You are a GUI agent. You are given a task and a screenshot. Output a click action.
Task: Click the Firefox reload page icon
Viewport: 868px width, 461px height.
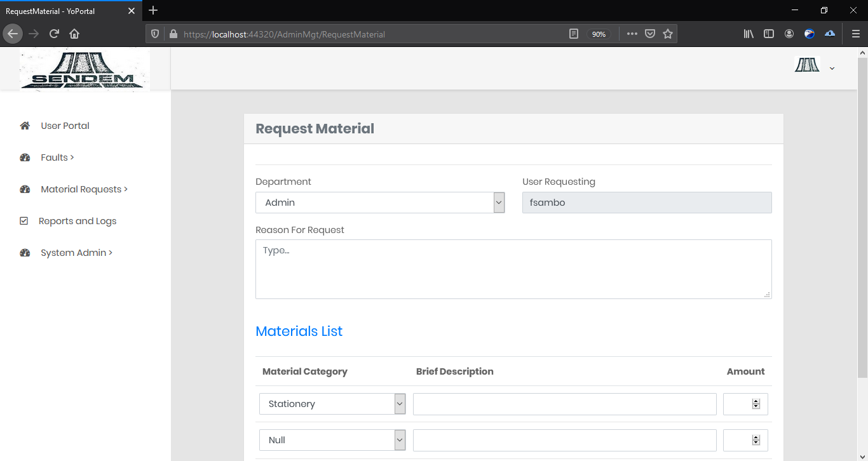click(x=54, y=34)
